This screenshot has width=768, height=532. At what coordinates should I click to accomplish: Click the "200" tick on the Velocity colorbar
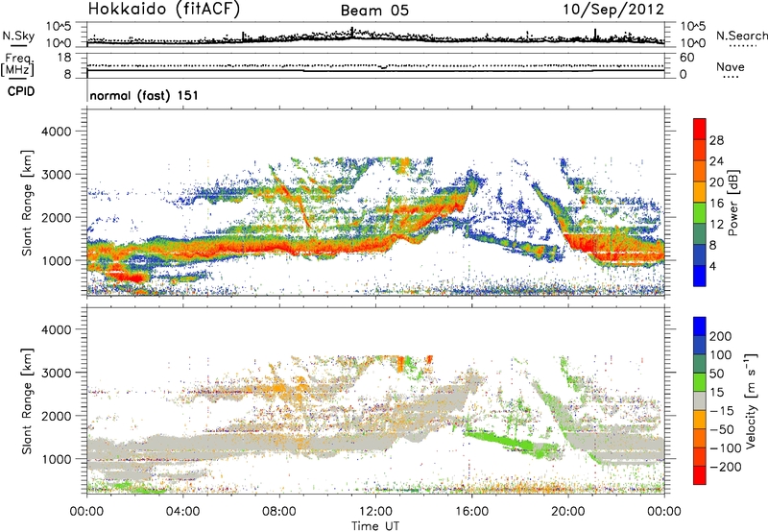coord(720,336)
